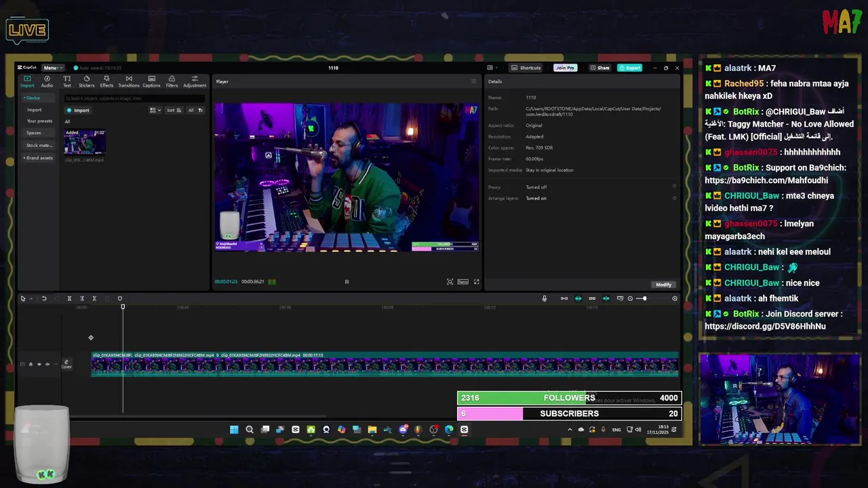Open the Stickers panel
868x488 pixels.
pyautogui.click(x=86, y=81)
